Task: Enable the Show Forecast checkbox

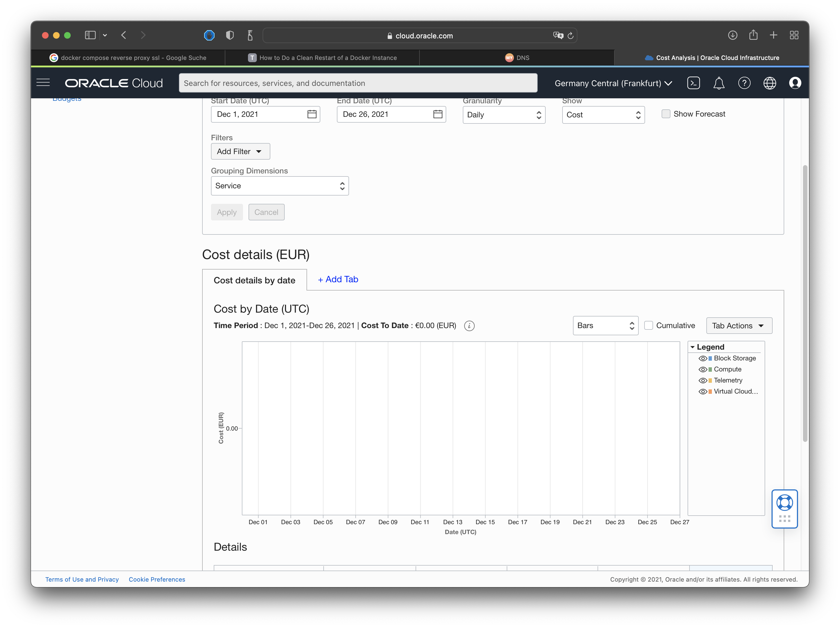Action: coord(666,114)
